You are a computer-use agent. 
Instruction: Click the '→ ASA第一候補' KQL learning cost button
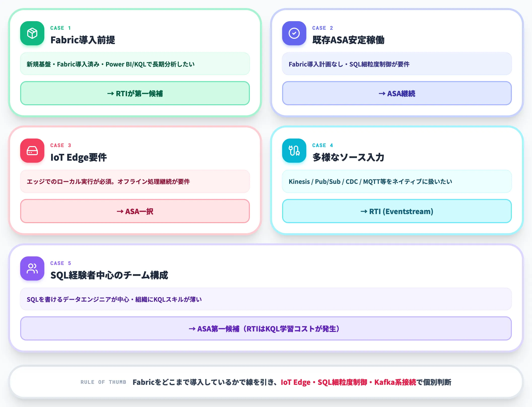click(x=266, y=328)
